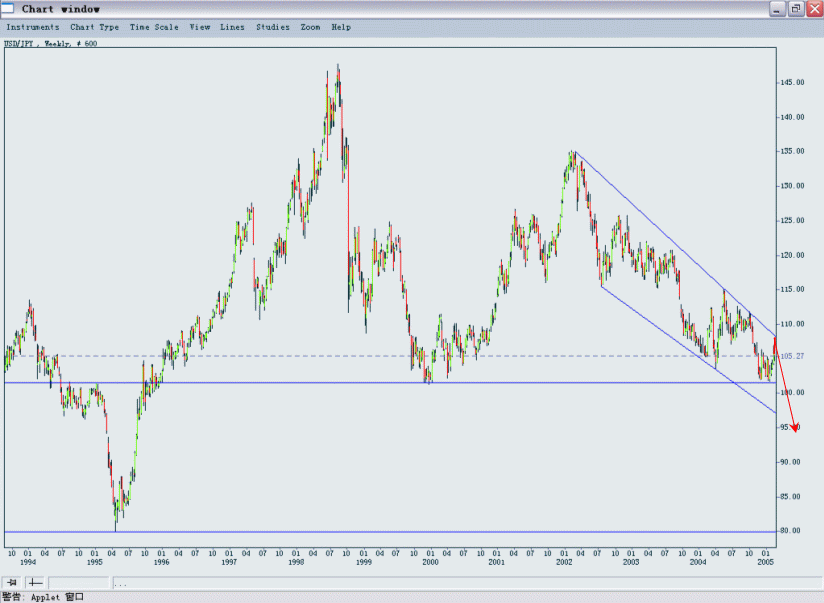Click the 2005 year label on time axis

(x=766, y=563)
